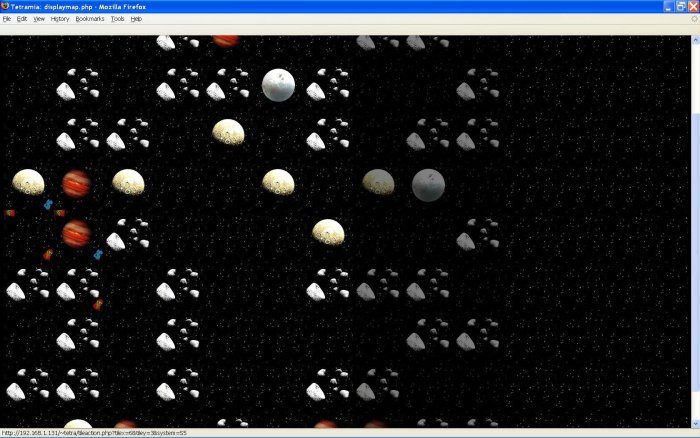Select the lowest cream moon on the map
The image size is (700, 438).
click(328, 233)
